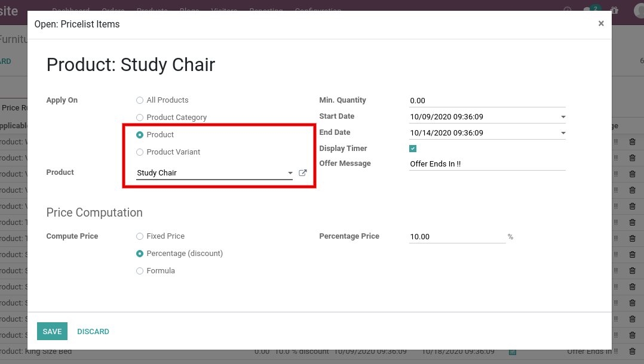The width and height of the screenshot is (644, 364).
Task: Click the trash icon in the topmost row
Action: [x=632, y=142]
